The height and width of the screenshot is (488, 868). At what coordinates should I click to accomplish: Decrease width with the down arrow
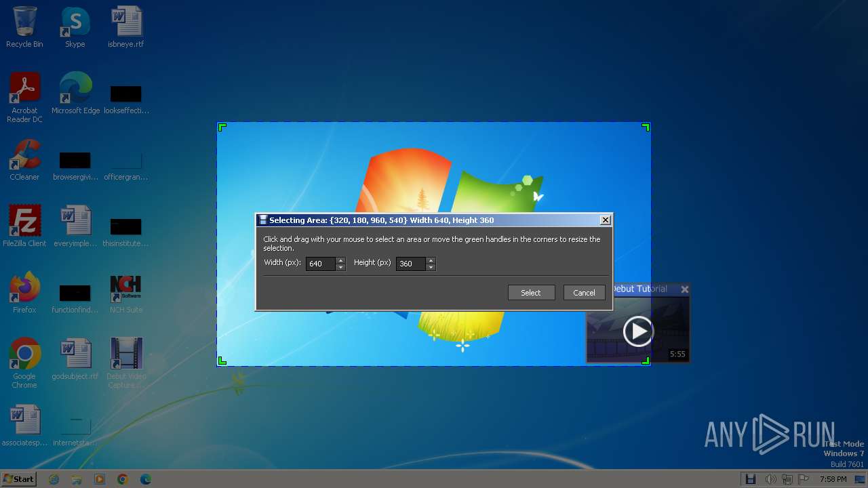[341, 267]
